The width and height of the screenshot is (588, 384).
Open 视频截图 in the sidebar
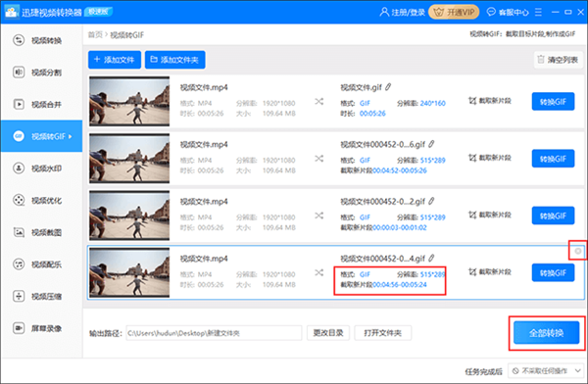(41, 232)
